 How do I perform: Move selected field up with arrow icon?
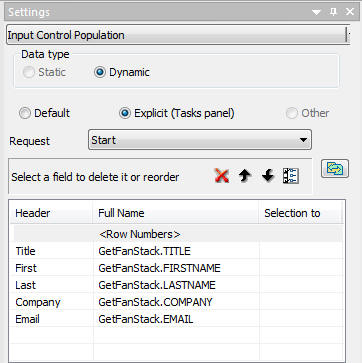tap(245, 176)
